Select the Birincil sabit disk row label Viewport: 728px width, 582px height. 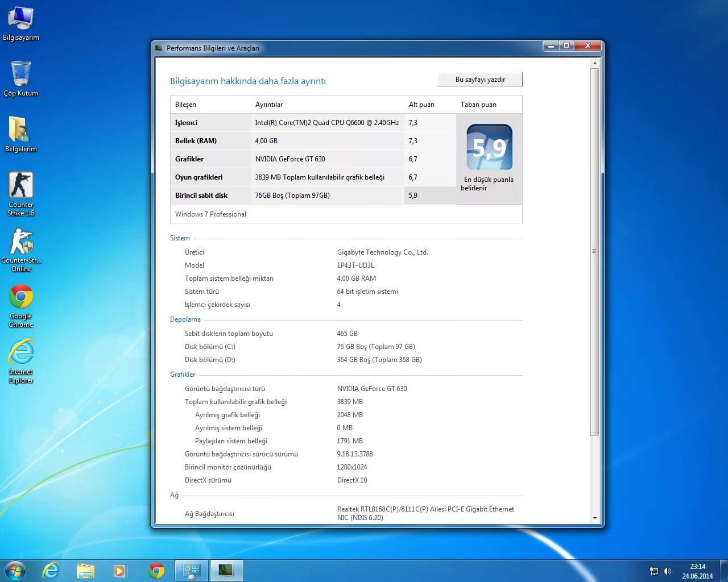(x=201, y=196)
